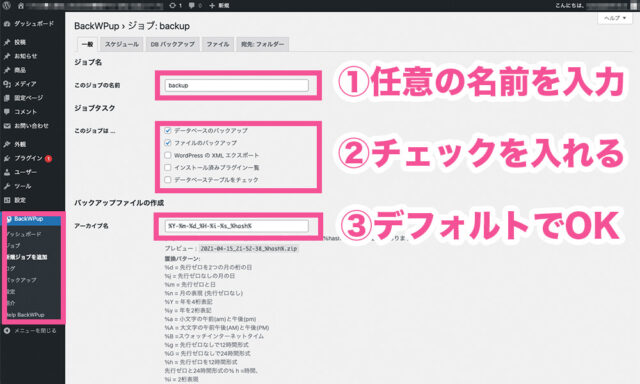Expand the ヘルプ dropdown

tap(615, 18)
